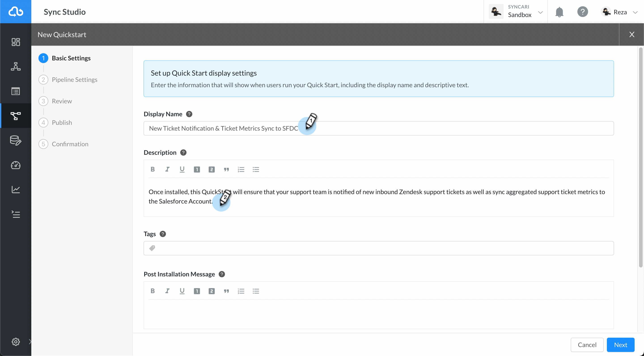The height and width of the screenshot is (356, 644).
Task: Go to the Publish step
Action: pyautogui.click(x=62, y=122)
